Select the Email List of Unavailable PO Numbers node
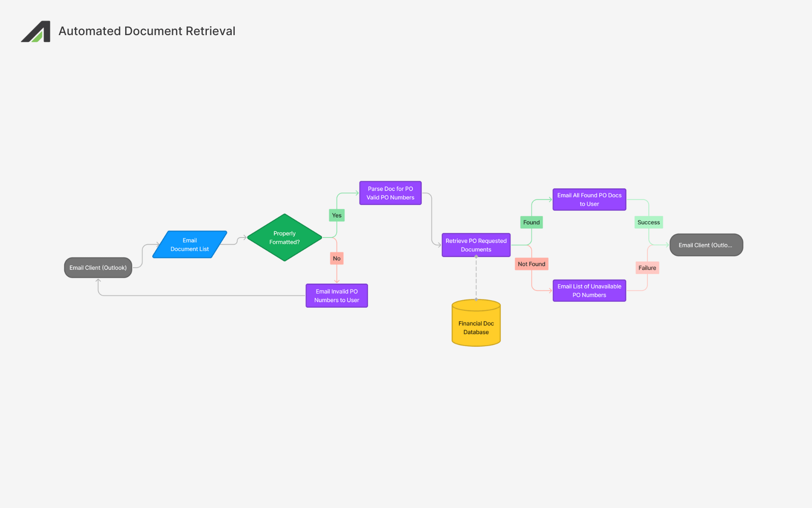This screenshot has width=812, height=508. tap(589, 290)
